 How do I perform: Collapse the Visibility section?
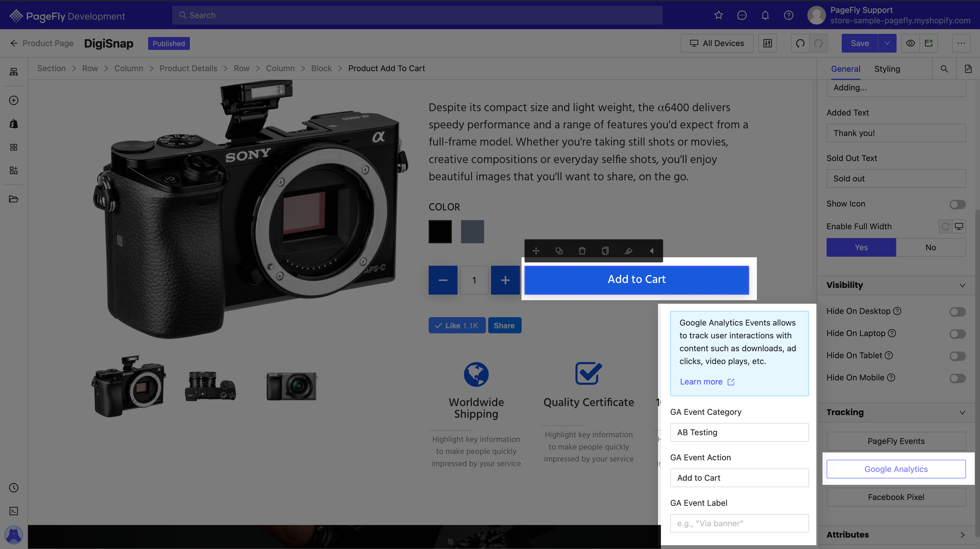[962, 285]
